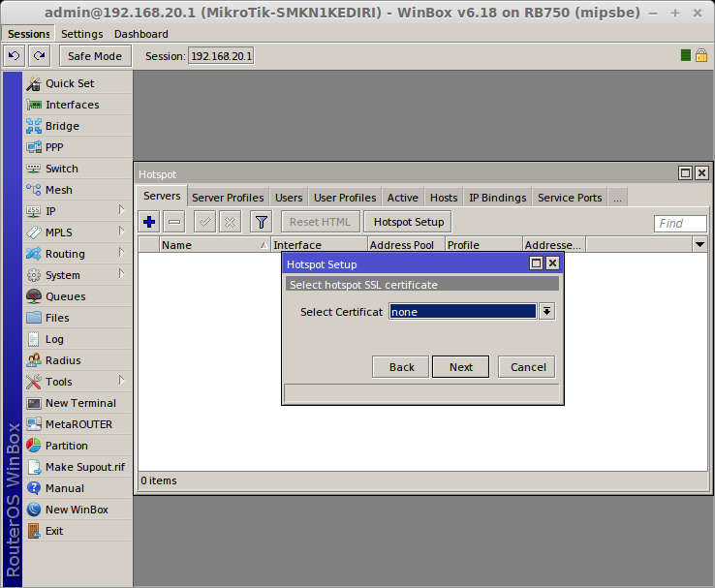This screenshot has height=588, width=715.
Task: Open the Settings menu
Action: pos(82,34)
